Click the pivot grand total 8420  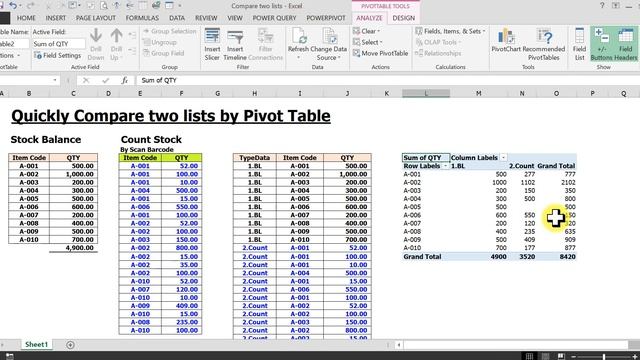click(567, 257)
